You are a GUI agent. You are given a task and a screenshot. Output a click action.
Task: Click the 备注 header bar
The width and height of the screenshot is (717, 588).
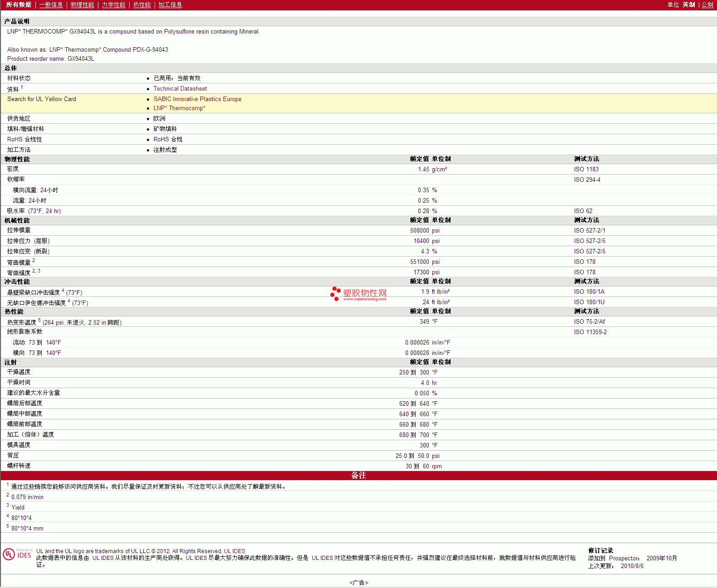(358, 476)
